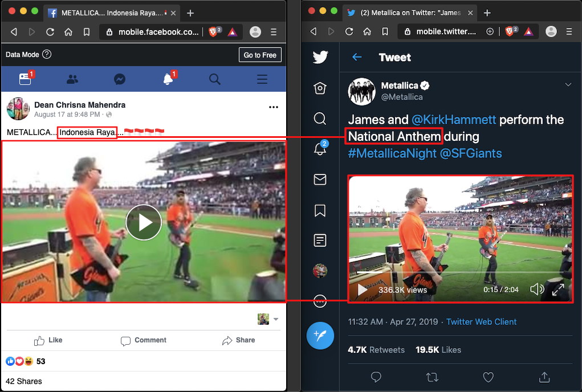Open Twitter Home in sidebar
Image resolution: width=582 pixels, height=392 pixels.
click(320, 88)
